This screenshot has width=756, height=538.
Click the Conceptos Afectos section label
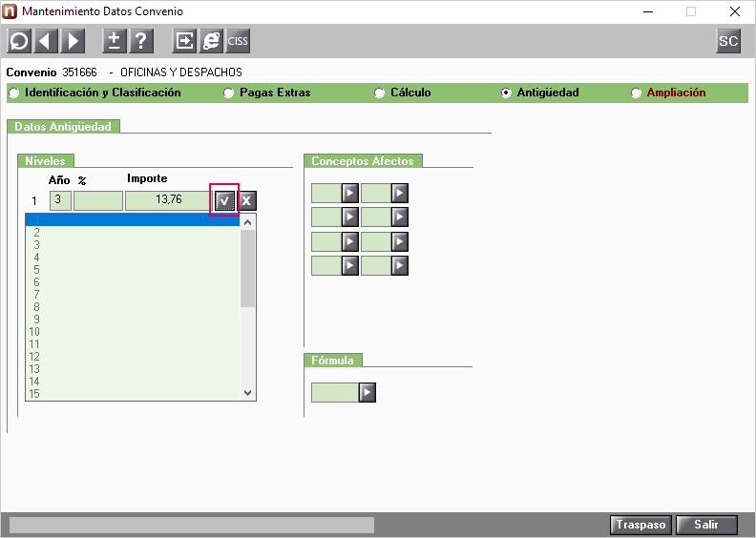tap(363, 161)
